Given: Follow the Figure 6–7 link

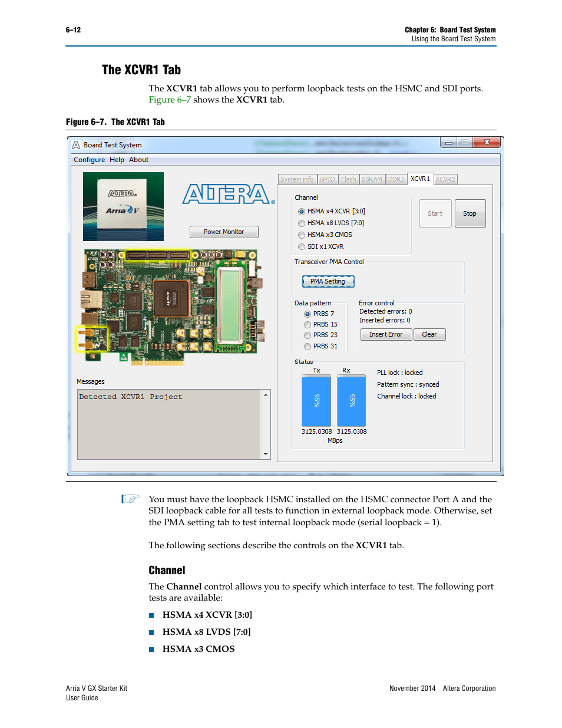Looking at the screenshot, I should coord(170,100).
